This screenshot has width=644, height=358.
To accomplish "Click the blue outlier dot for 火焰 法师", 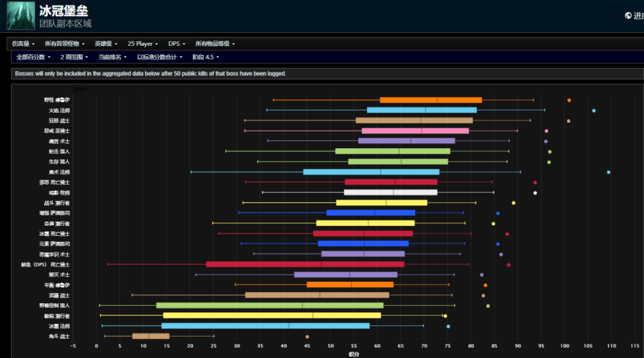I will (593, 110).
